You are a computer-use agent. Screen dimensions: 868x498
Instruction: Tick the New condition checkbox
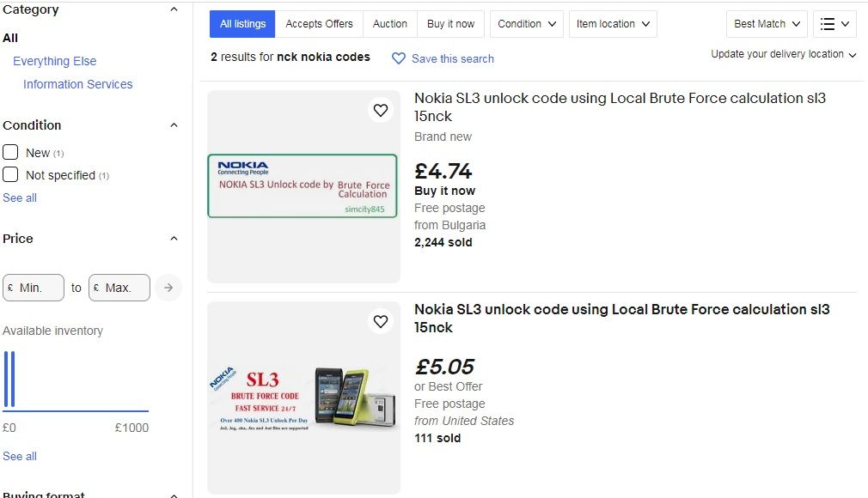point(10,152)
